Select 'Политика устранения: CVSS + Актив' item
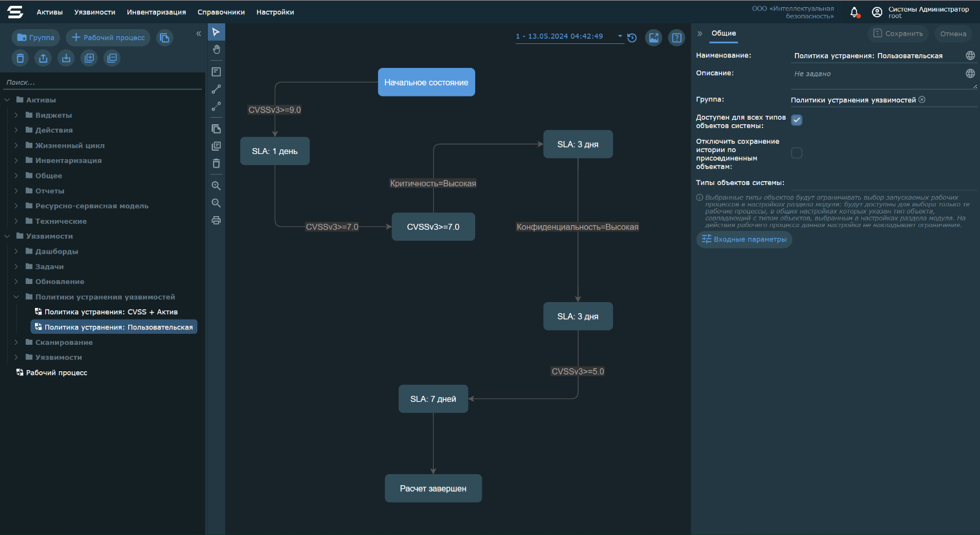Screen dimensions: 980x535 [x=111, y=312]
